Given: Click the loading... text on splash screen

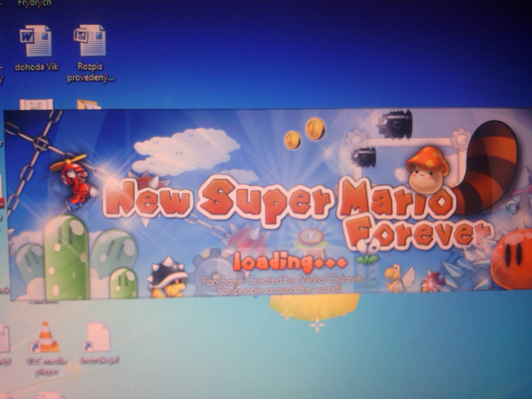Looking at the screenshot, I should (290, 262).
